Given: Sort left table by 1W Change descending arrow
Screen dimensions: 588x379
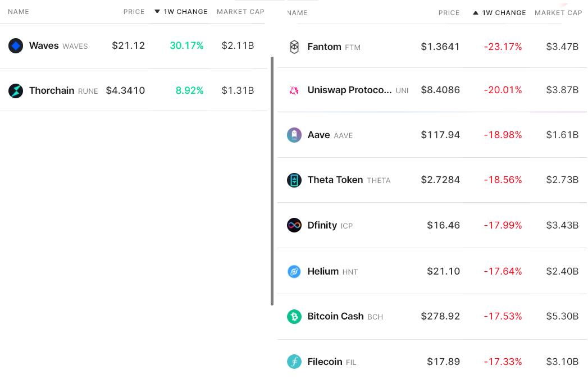Looking at the screenshot, I should [157, 12].
